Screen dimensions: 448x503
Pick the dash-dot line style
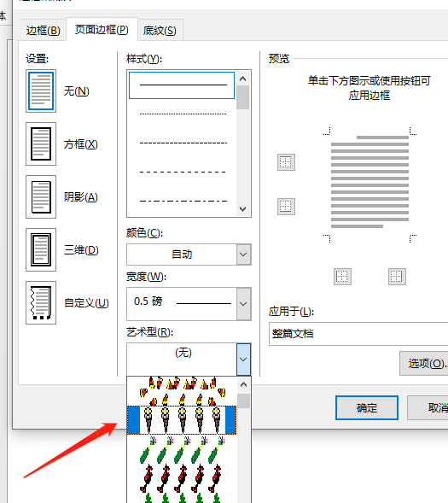click(183, 202)
